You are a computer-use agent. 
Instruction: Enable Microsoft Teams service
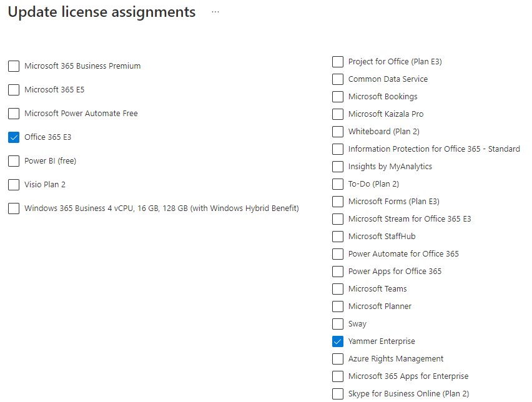337,288
